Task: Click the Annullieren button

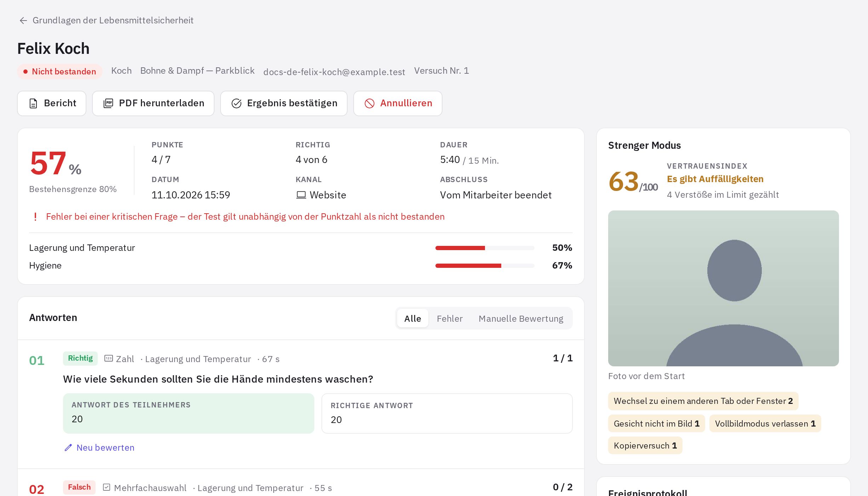Action: pyautogui.click(x=398, y=103)
